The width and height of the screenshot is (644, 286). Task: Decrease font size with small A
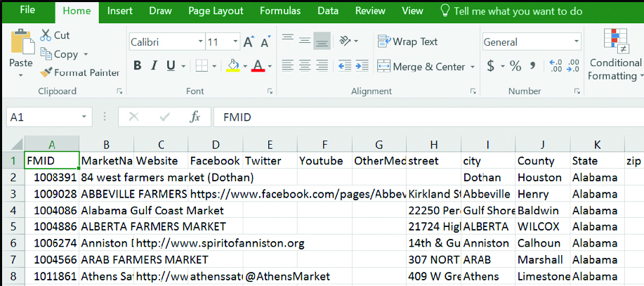[265, 42]
